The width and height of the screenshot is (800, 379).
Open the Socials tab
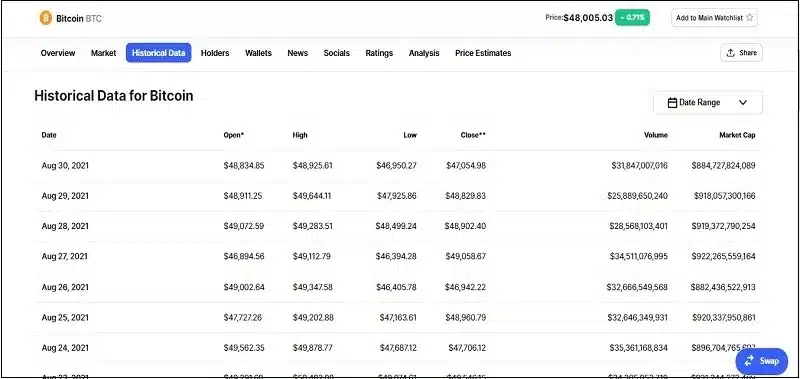tap(337, 53)
